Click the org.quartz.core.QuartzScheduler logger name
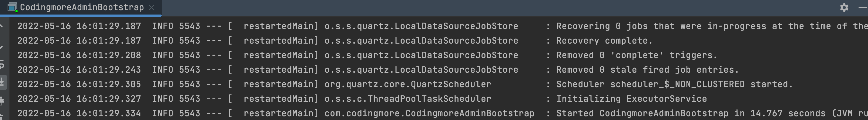Viewport: 868px width, 120px height. (x=408, y=84)
